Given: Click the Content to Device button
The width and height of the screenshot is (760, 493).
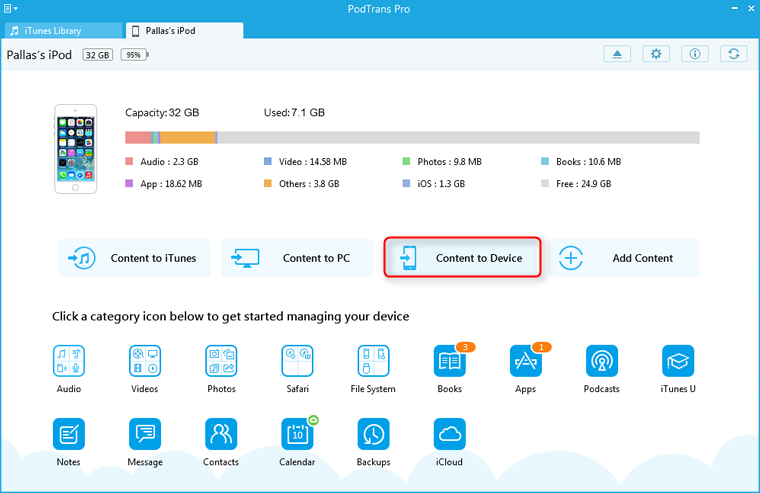Looking at the screenshot, I should [x=463, y=258].
